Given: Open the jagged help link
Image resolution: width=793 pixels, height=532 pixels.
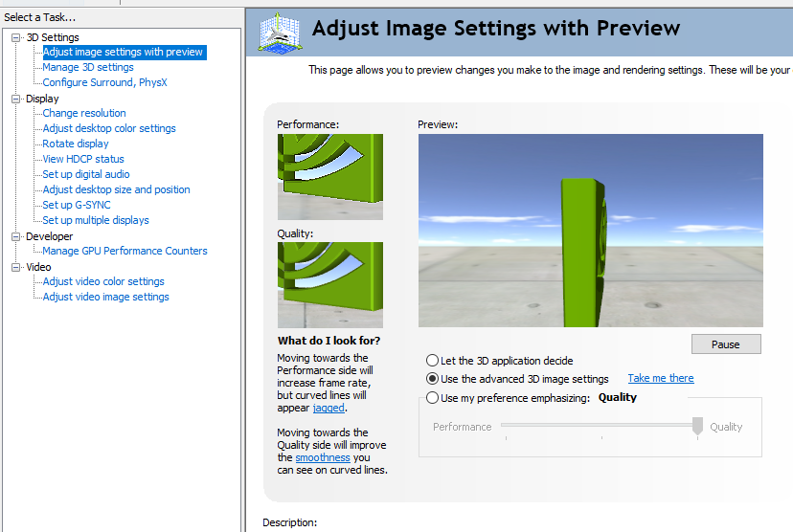Looking at the screenshot, I should [x=329, y=408].
